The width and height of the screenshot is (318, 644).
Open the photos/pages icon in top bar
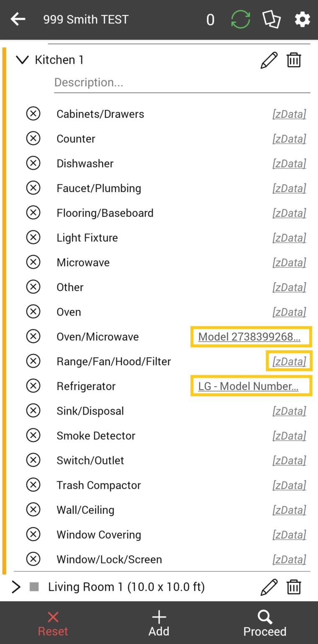(271, 19)
